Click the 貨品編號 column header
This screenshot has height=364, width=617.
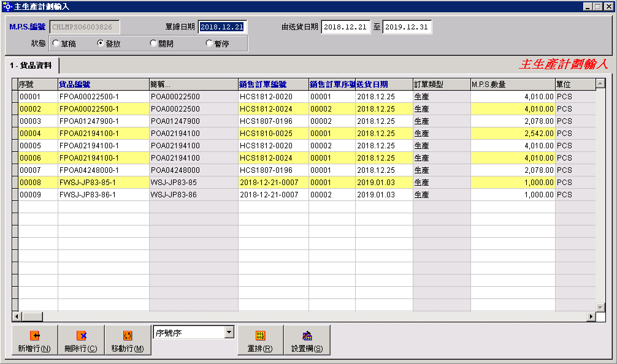[104, 84]
